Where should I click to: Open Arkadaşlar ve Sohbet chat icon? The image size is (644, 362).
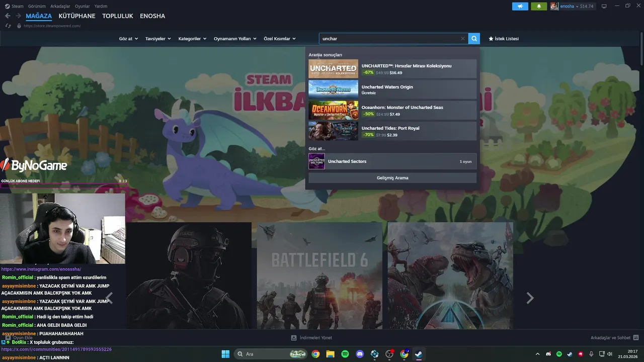point(636,338)
